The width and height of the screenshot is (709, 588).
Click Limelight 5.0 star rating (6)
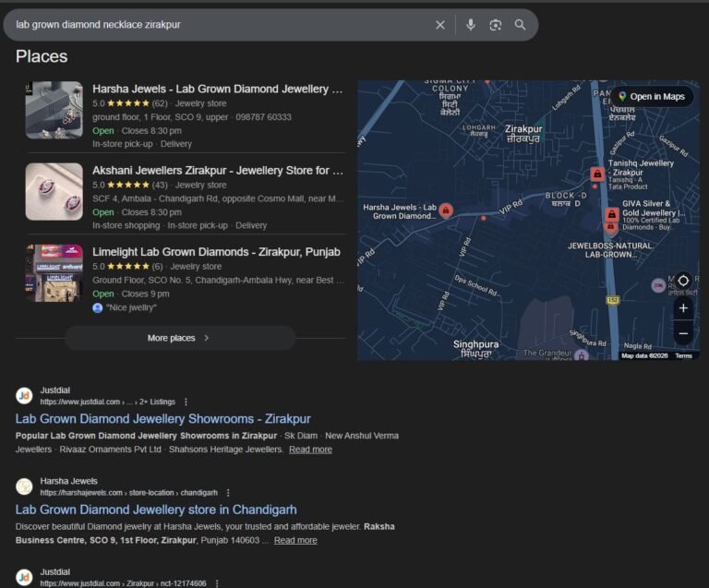[127, 266]
